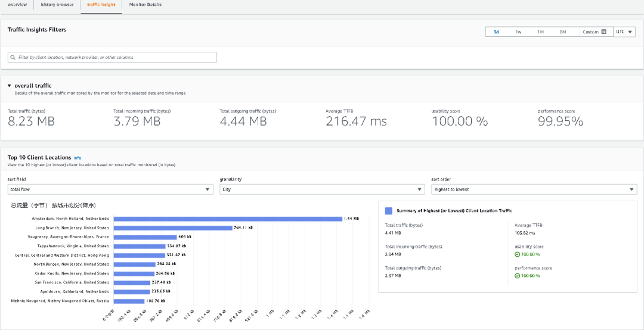Choose the 6M time range

[x=562, y=32]
